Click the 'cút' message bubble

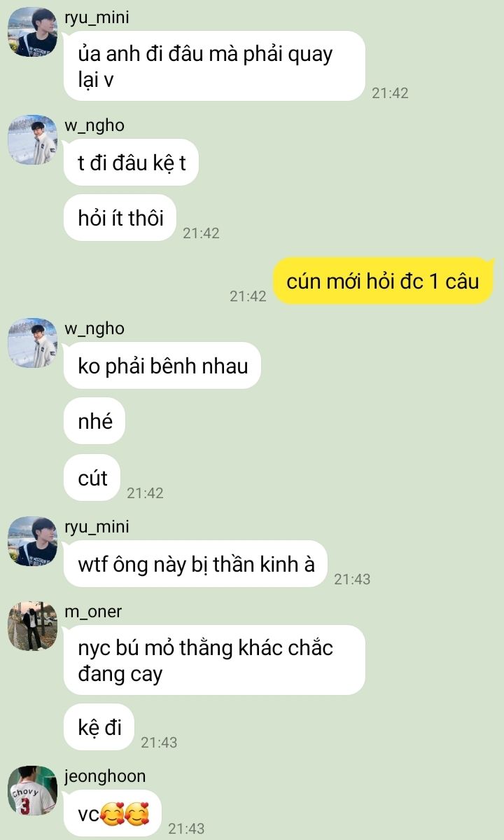click(x=92, y=477)
